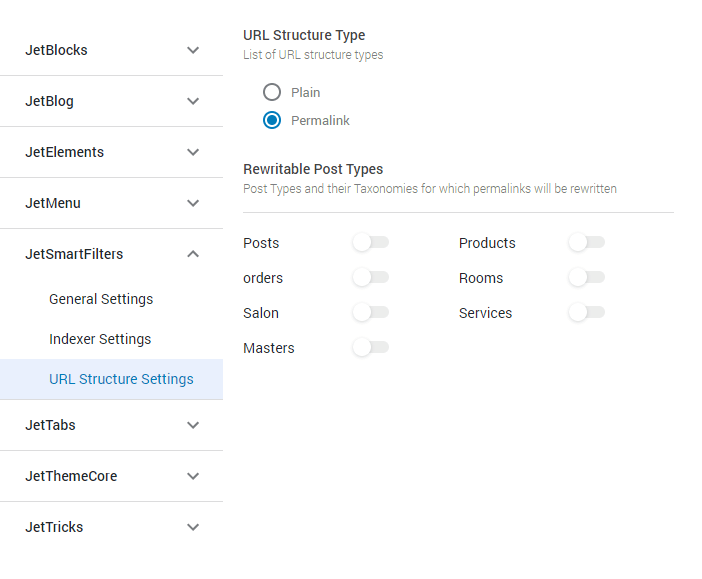Open URL Structure Settings item
The width and height of the screenshot is (702, 579).
[111, 379]
